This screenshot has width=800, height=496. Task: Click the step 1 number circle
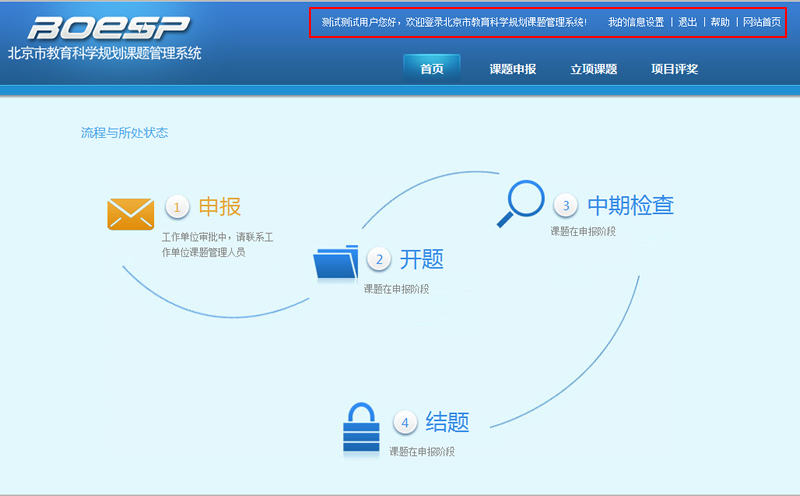click(177, 207)
